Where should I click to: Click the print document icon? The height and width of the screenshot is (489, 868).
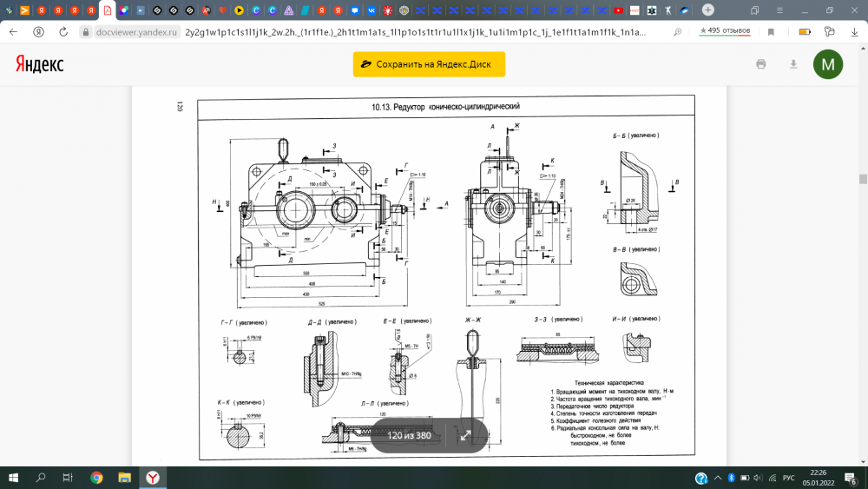pos(761,64)
